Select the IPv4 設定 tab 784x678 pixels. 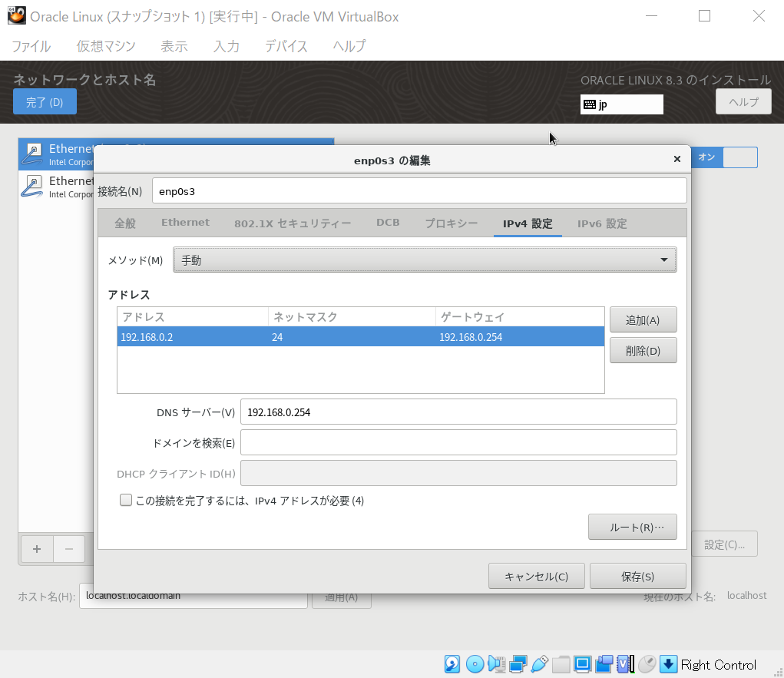[528, 223]
